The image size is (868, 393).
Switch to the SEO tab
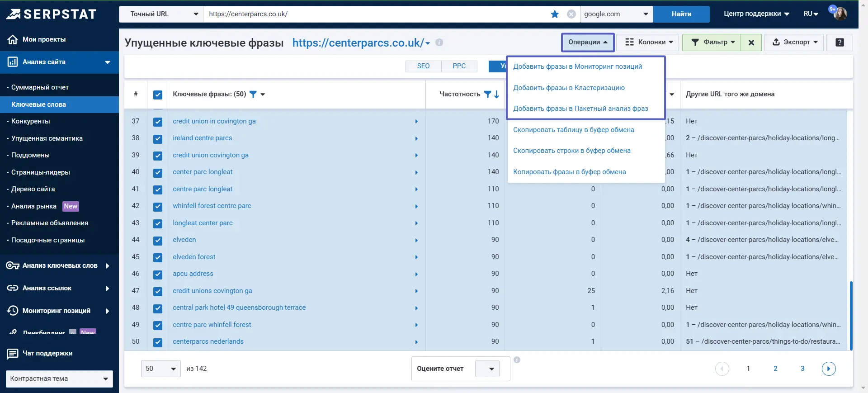click(423, 66)
